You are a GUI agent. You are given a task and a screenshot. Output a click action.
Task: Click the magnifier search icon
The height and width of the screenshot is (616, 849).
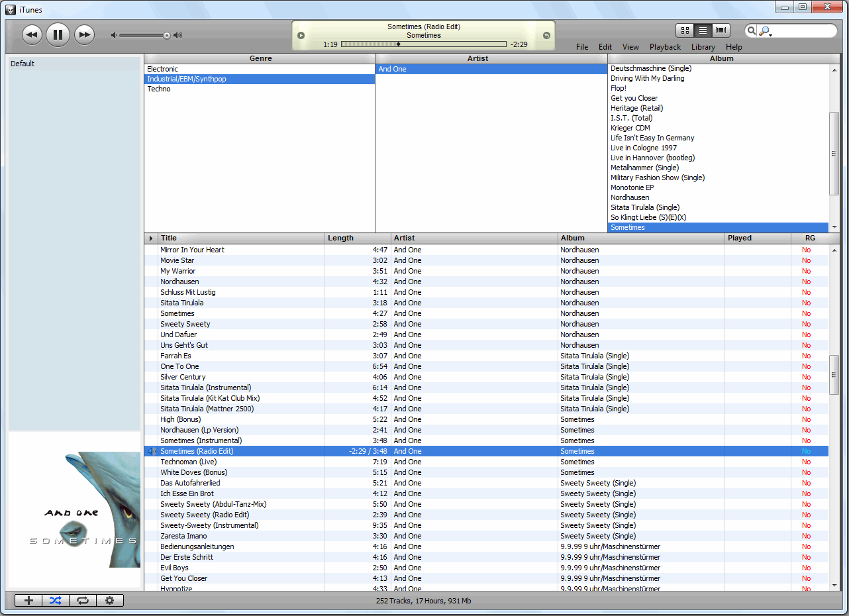(752, 30)
